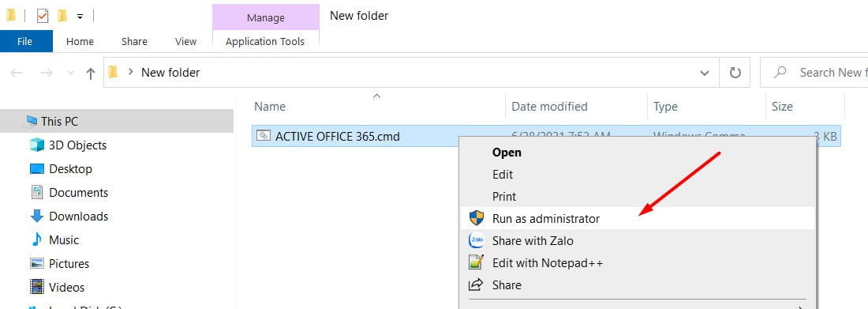Click the Pictures landscape icon

pos(36,263)
